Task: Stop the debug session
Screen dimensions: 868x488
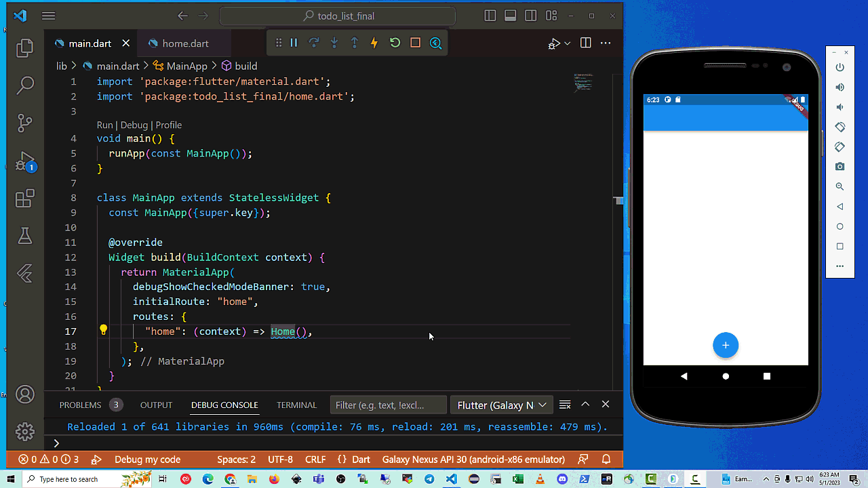Action: [x=416, y=43]
